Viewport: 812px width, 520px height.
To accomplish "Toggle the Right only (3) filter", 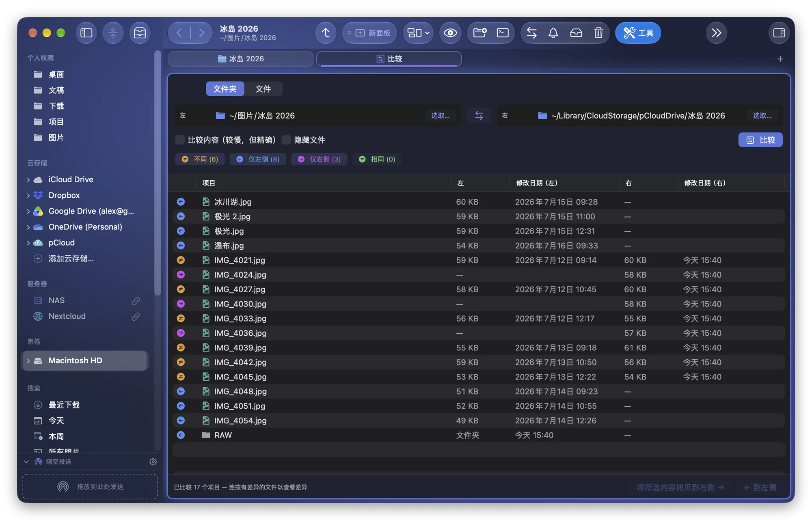I will click(320, 159).
